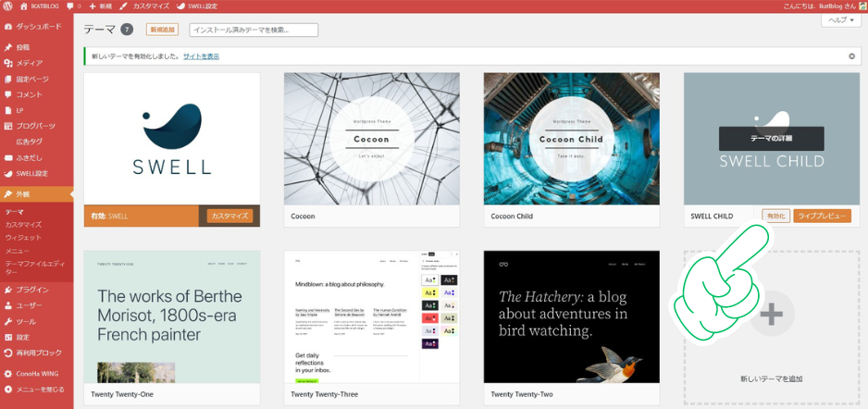Click the 新規追加 button beside テーマ heading
This screenshot has width=868, height=409.
coord(162,30)
